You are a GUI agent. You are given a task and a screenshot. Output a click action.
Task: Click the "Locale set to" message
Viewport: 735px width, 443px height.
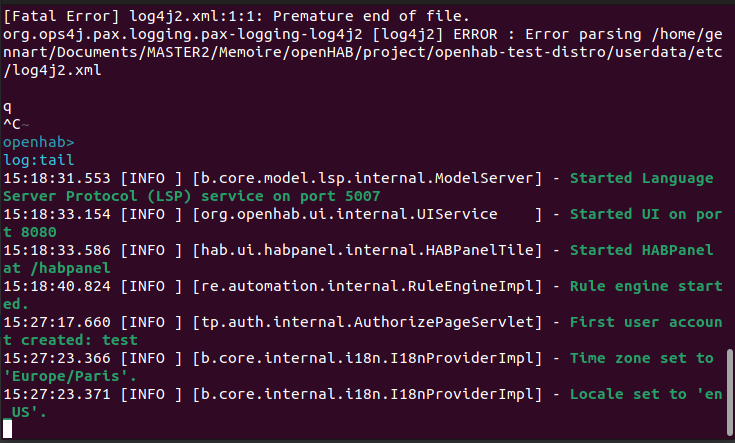click(632, 394)
